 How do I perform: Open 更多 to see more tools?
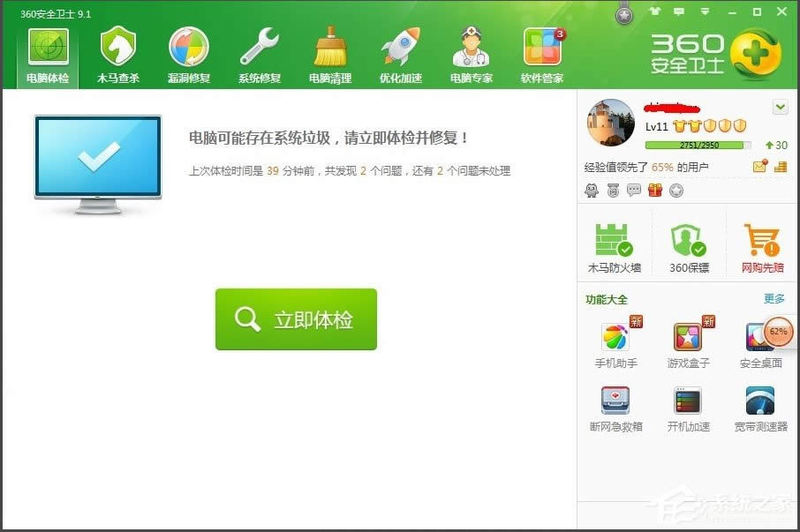774,299
